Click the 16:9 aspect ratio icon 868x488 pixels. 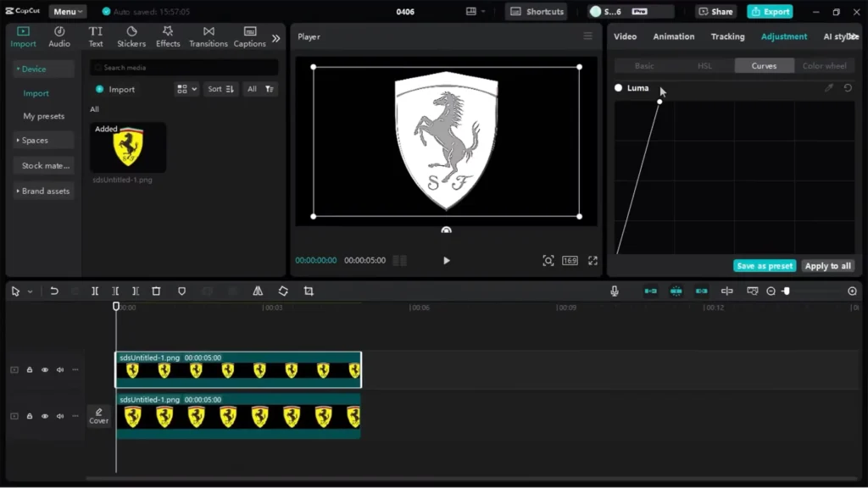click(570, 261)
